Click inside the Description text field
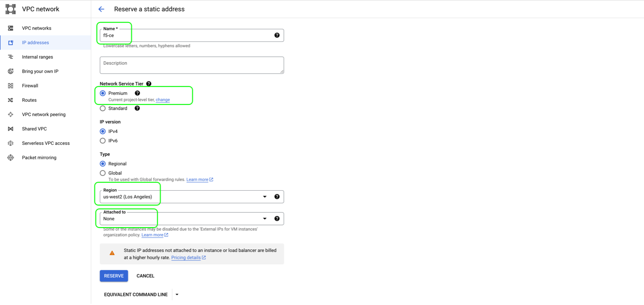 pyautogui.click(x=191, y=65)
